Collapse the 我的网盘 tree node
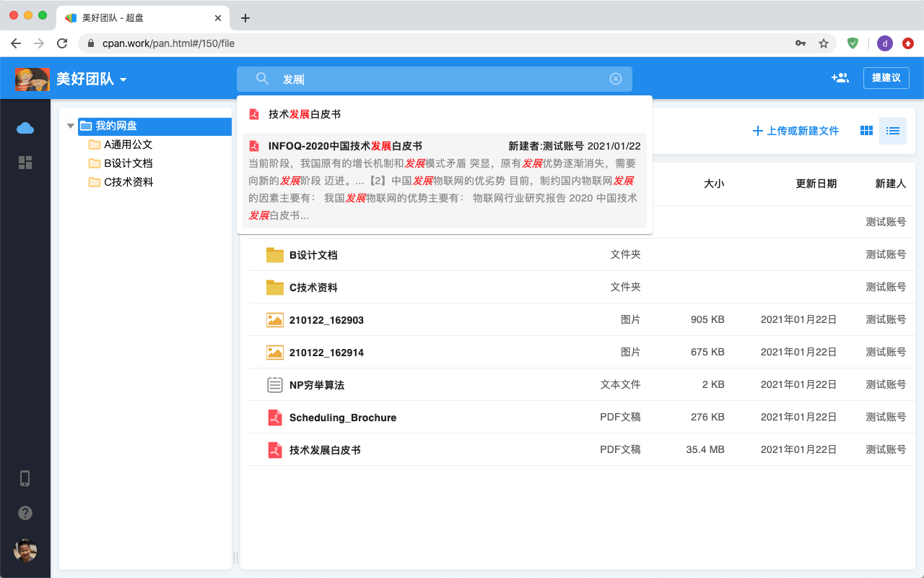 tap(71, 126)
